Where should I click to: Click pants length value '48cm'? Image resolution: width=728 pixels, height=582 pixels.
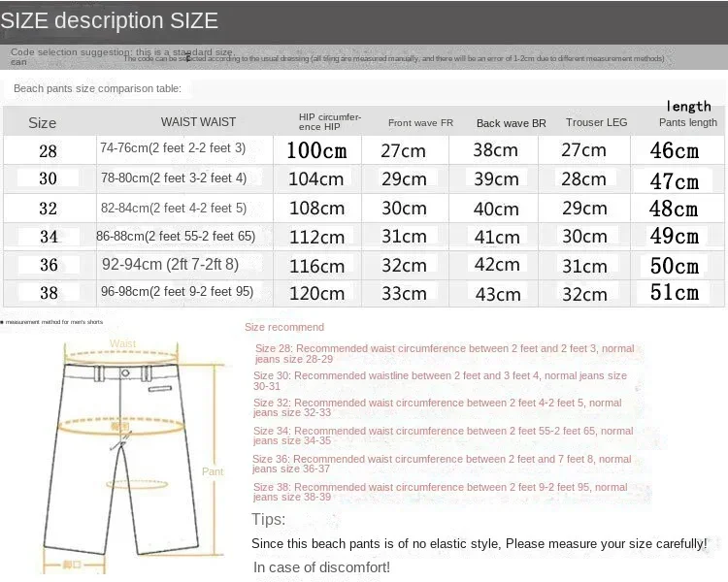pyautogui.click(x=674, y=209)
